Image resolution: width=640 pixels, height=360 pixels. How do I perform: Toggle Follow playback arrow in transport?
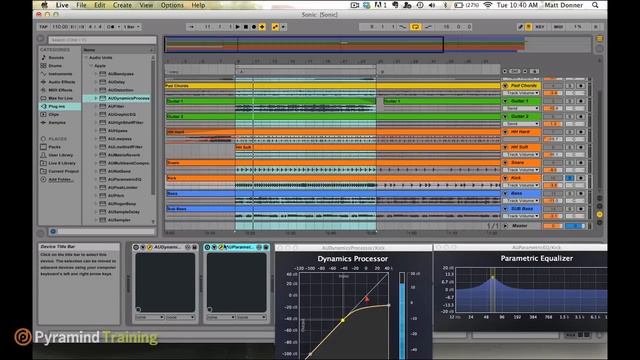[x=191, y=27]
